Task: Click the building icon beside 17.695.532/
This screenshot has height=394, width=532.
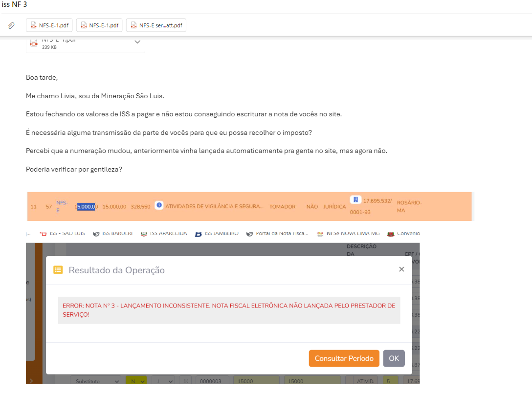Action: [x=355, y=200]
